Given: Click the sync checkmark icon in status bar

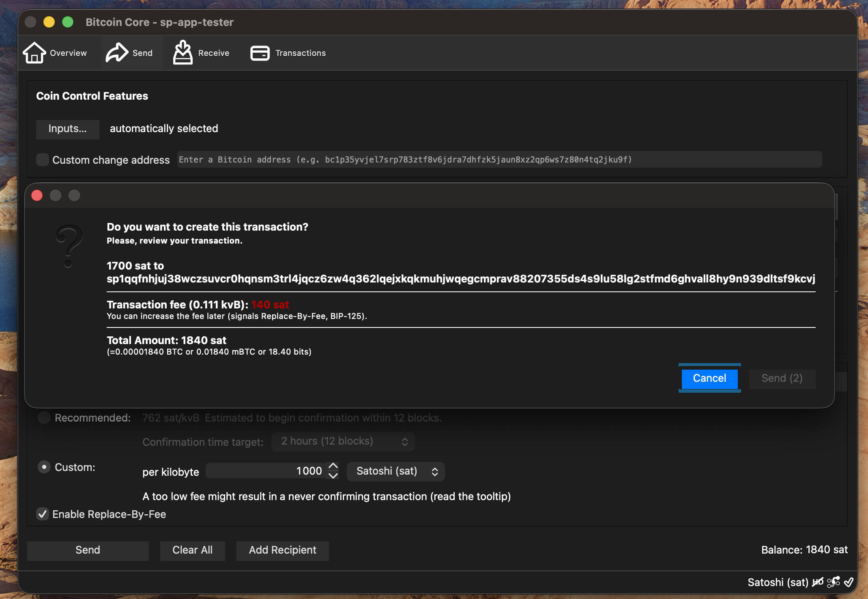Looking at the screenshot, I should coord(849,582).
